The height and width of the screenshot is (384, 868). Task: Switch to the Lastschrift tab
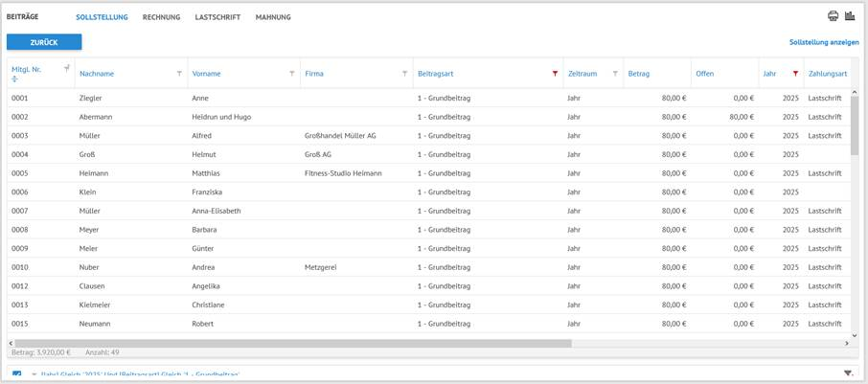click(x=217, y=17)
